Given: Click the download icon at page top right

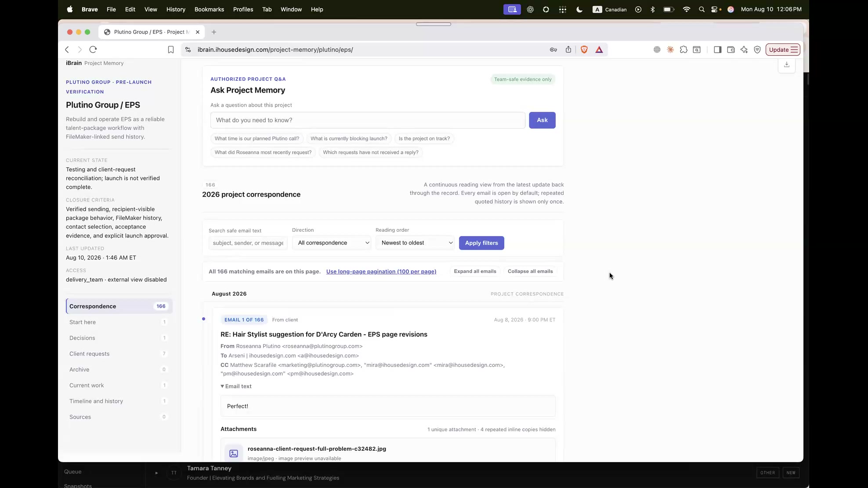Looking at the screenshot, I should click(787, 65).
